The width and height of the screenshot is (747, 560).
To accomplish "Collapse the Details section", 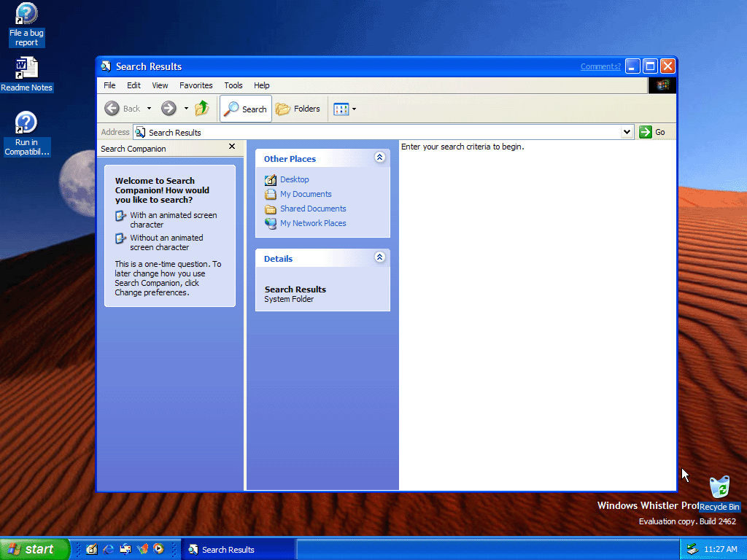I will click(x=379, y=257).
